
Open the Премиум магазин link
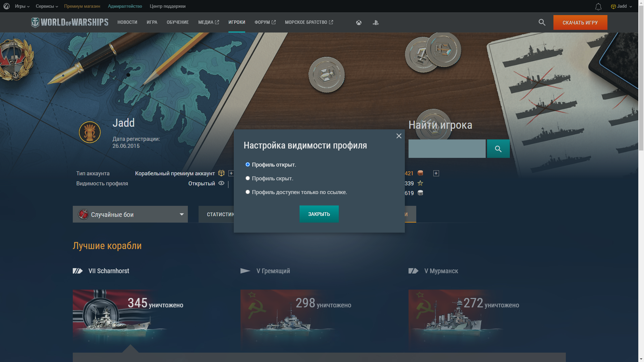click(x=82, y=6)
